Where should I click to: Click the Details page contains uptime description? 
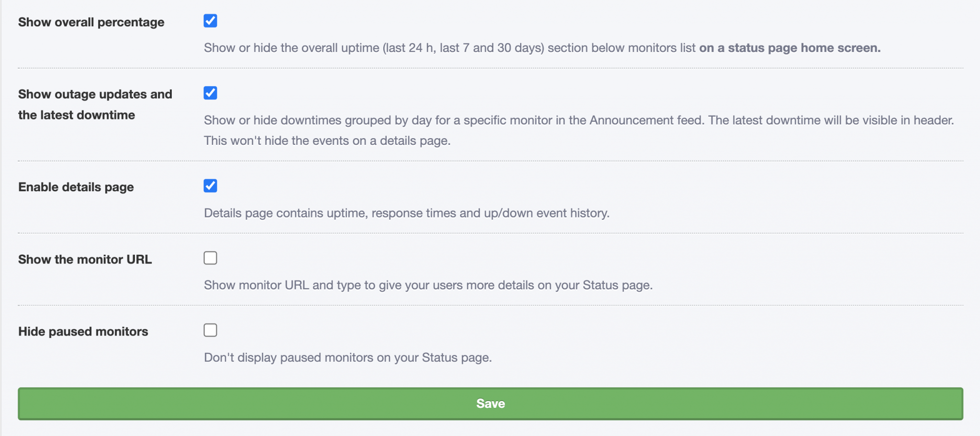(407, 213)
